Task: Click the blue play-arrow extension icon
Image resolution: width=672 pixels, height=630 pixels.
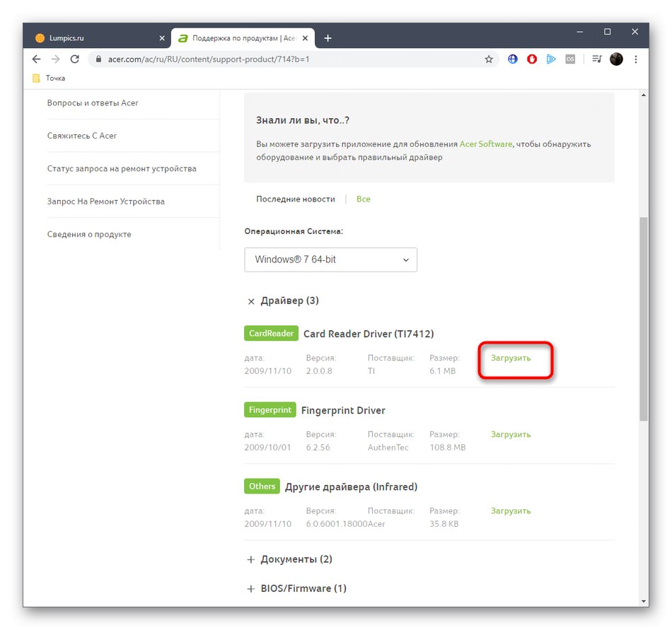Action: [x=551, y=59]
